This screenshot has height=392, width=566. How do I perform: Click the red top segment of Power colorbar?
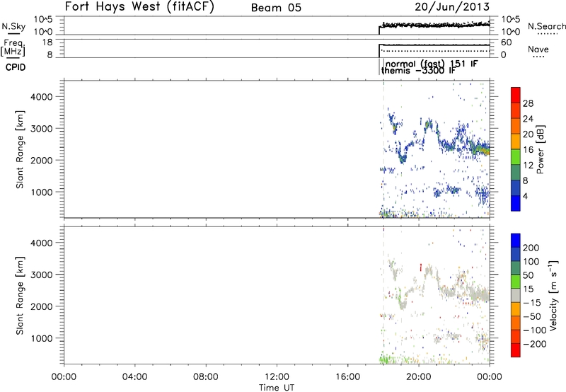pyautogui.click(x=516, y=95)
